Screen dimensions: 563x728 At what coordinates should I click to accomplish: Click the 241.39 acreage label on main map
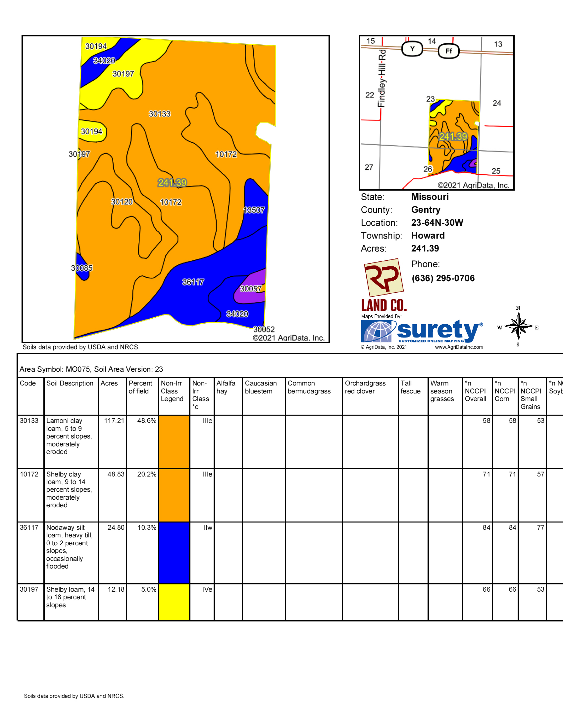click(172, 183)
